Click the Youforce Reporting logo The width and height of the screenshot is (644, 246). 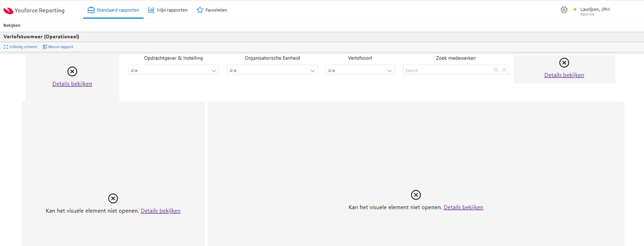pos(34,10)
